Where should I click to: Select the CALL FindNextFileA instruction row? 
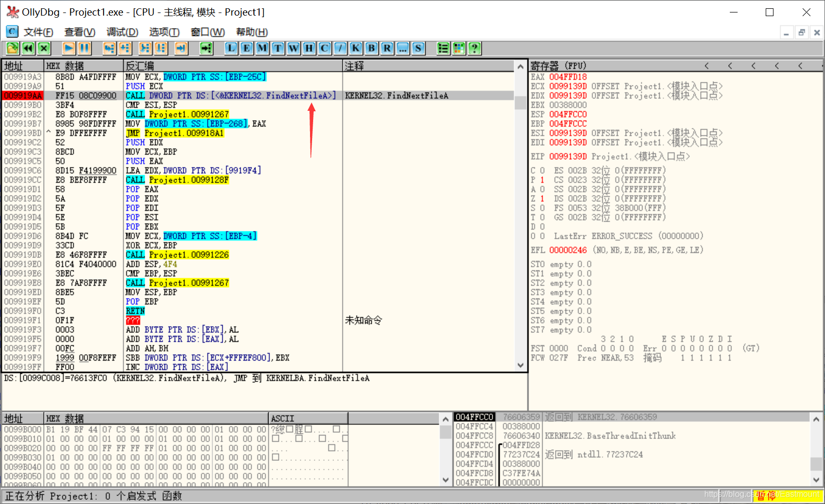[258, 96]
